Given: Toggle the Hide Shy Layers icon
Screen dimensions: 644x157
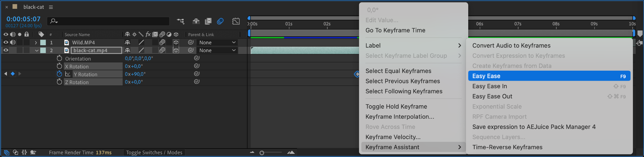Looking at the screenshot, I should [x=196, y=21].
